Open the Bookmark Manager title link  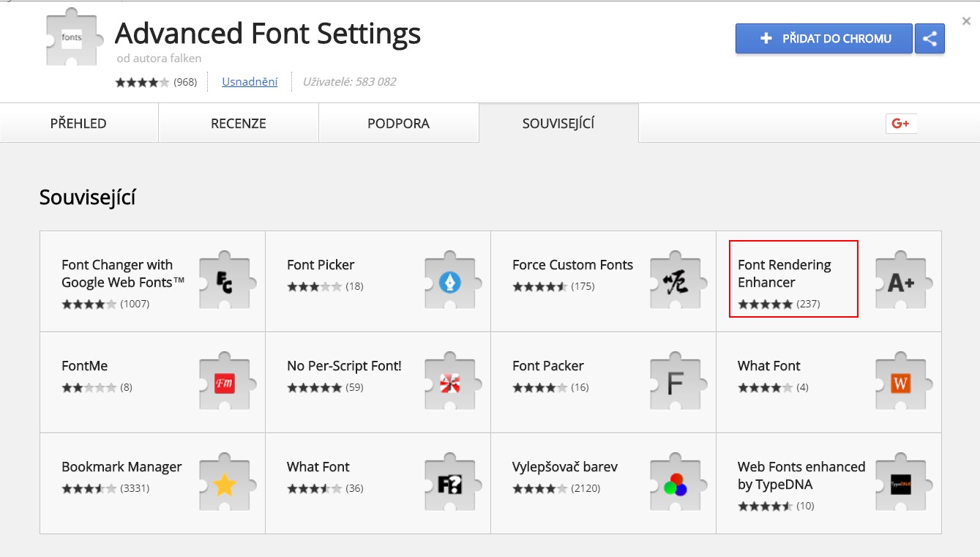tap(121, 467)
